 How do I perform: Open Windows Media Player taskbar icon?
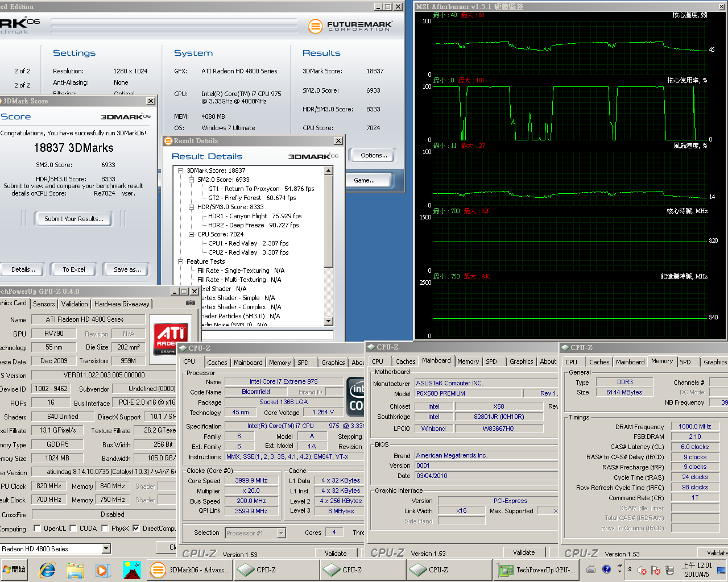[103, 569]
